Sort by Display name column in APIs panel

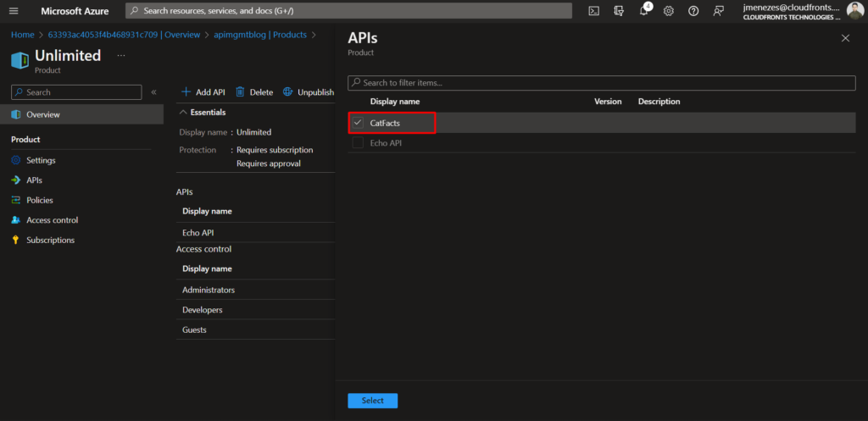tap(395, 102)
